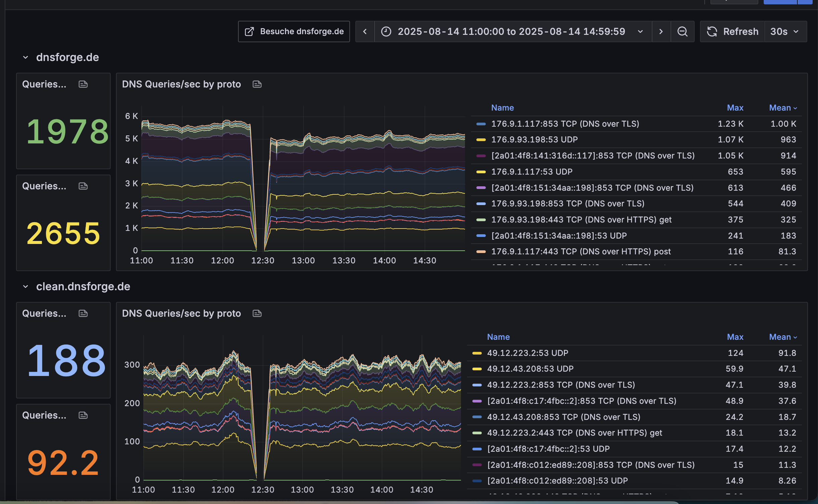
Task: Shift time range forward with right arrow
Action: tap(661, 31)
